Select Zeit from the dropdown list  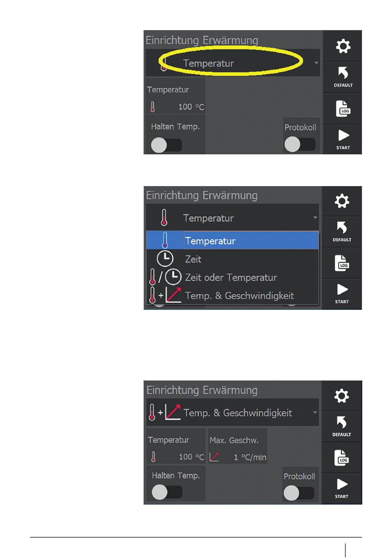tap(233, 259)
